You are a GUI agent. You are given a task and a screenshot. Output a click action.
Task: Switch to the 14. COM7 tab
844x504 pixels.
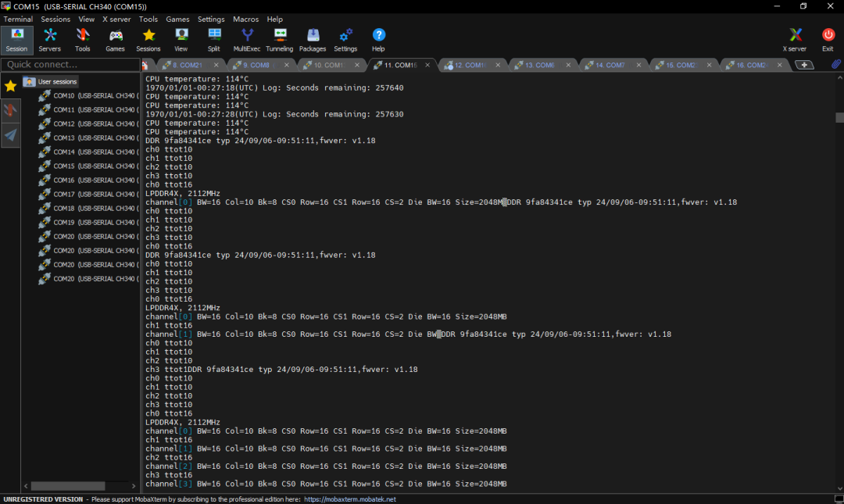[610, 66]
